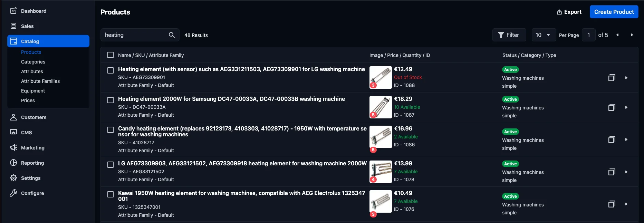
Task: Copy the product with ID 1086
Action: (612, 139)
